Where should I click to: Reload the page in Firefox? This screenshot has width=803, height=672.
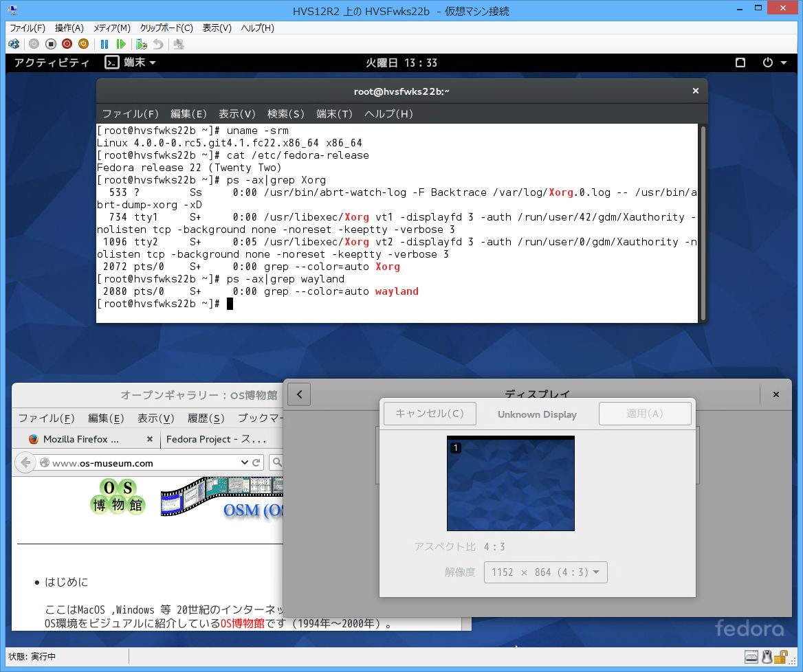coord(256,462)
